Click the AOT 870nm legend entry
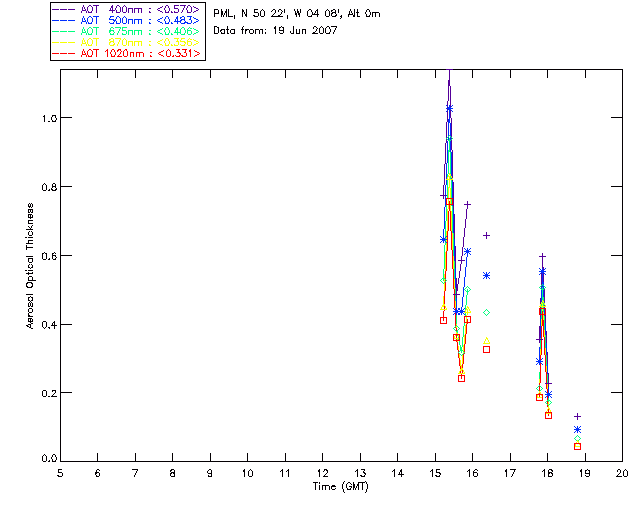Image resolution: width=640 pixels, height=512 pixels. tap(127, 42)
